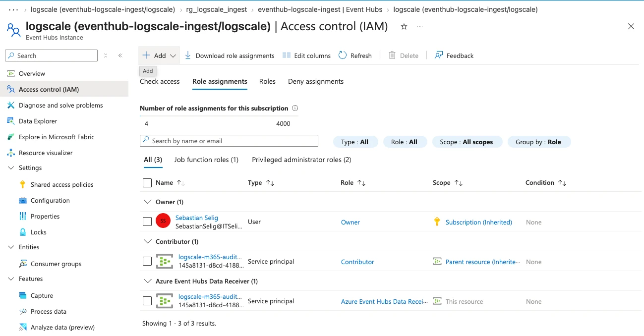The height and width of the screenshot is (336, 644).
Task: Open the Azure Event Hubs Data Receiver role link
Action: coord(384,301)
